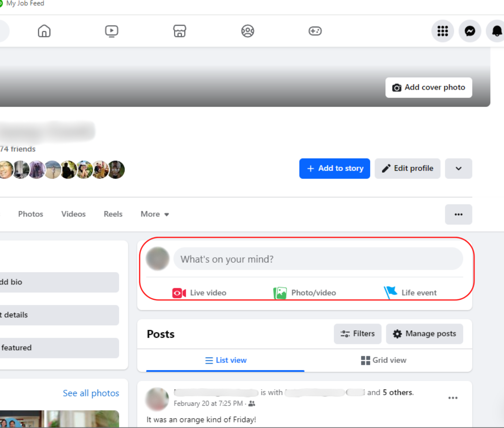Viewport: 504px width, 428px height.
Task: Open the 74 friends link
Action: point(18,149)
